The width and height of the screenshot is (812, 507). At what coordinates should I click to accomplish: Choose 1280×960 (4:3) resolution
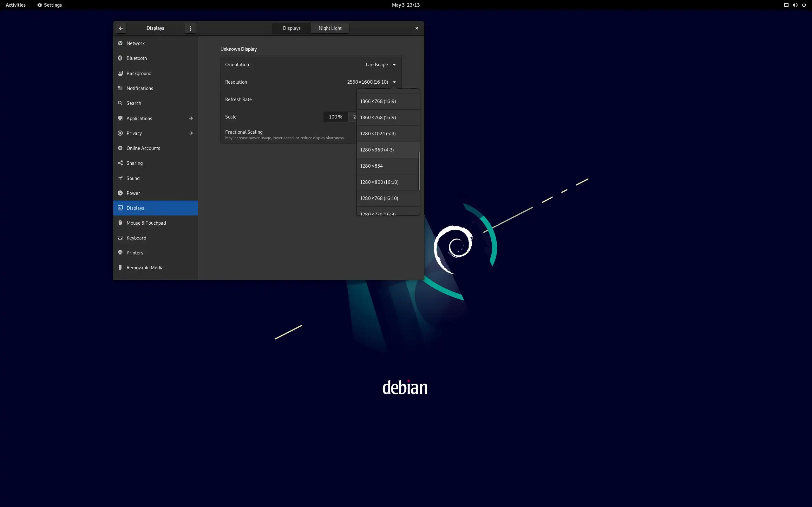click(377, 150)
